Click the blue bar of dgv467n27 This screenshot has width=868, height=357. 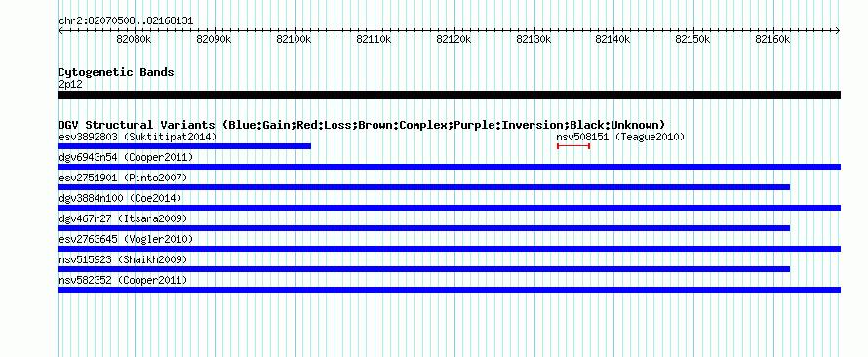pos(423,228)
